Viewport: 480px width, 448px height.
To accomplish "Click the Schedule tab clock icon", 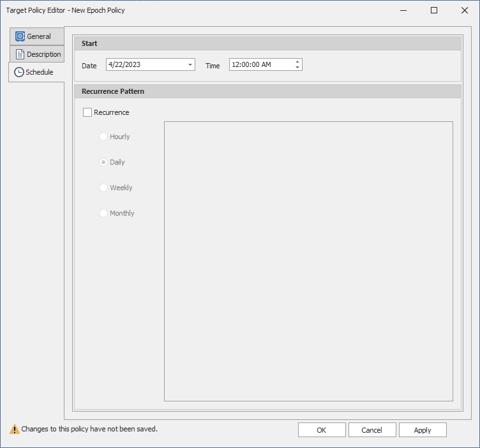I will pyautogui.click(x=19, y=72).
